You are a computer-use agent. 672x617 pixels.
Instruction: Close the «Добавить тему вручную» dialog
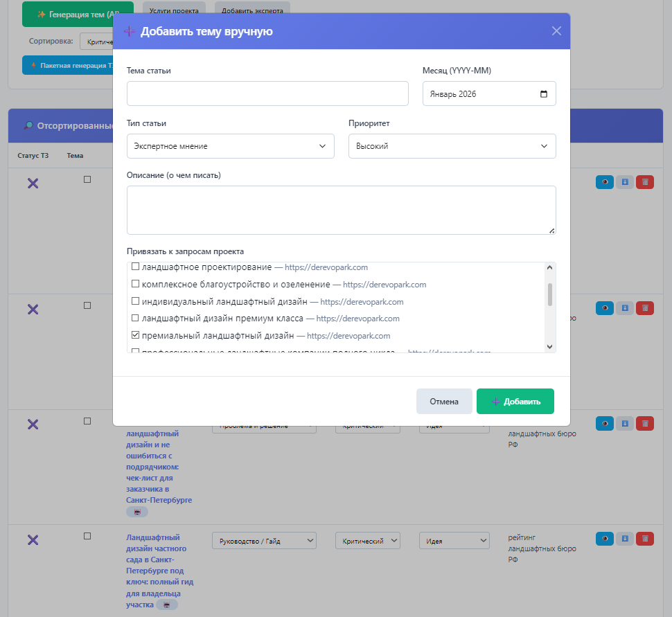pyautogui.click(x=556, y=31)
